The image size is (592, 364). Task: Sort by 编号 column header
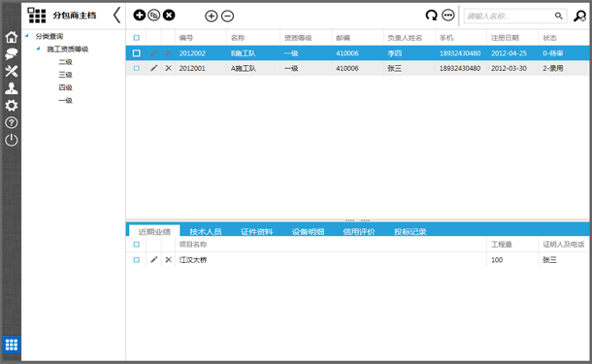[x=186, y=38]
